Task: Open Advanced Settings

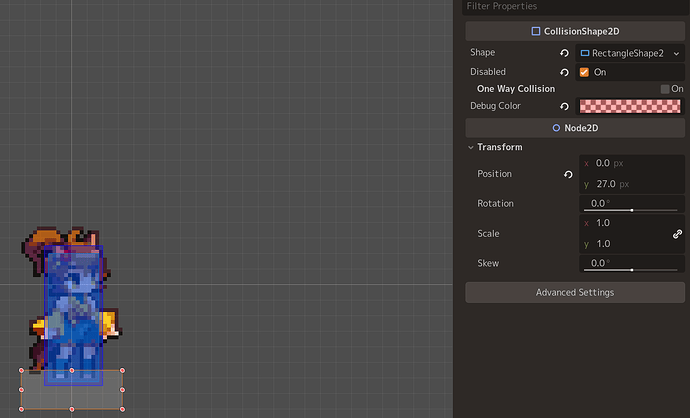Action: (575, 293)
